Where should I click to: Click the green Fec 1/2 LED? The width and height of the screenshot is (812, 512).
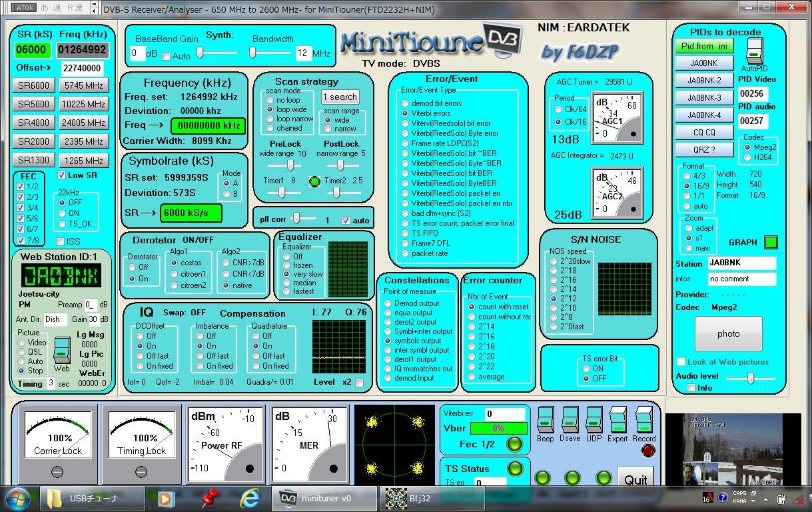coord(514,444)
